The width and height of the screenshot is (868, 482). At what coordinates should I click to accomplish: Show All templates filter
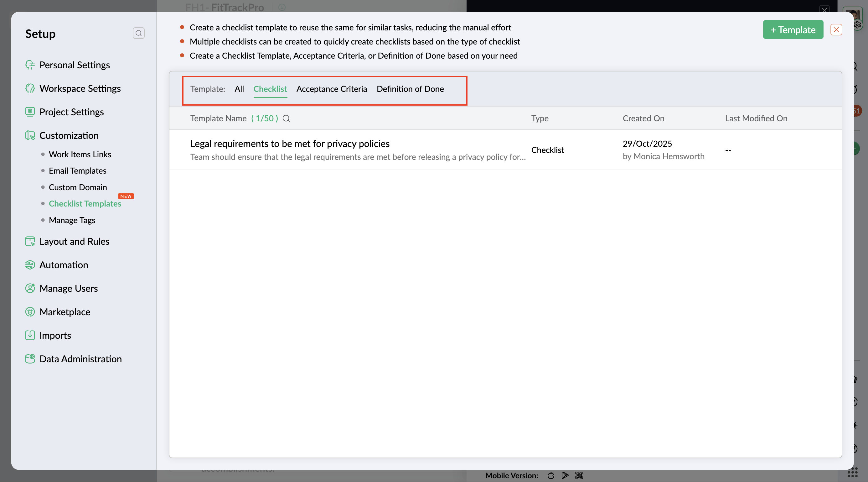tap(239, 89)
